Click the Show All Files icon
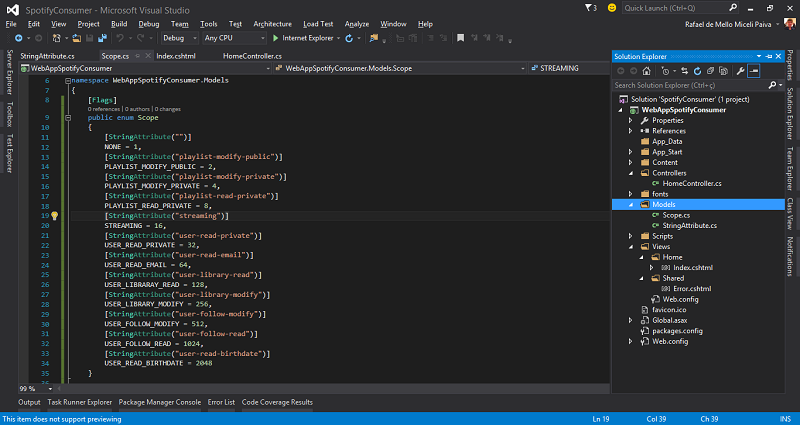 click(x=723, y=71)
